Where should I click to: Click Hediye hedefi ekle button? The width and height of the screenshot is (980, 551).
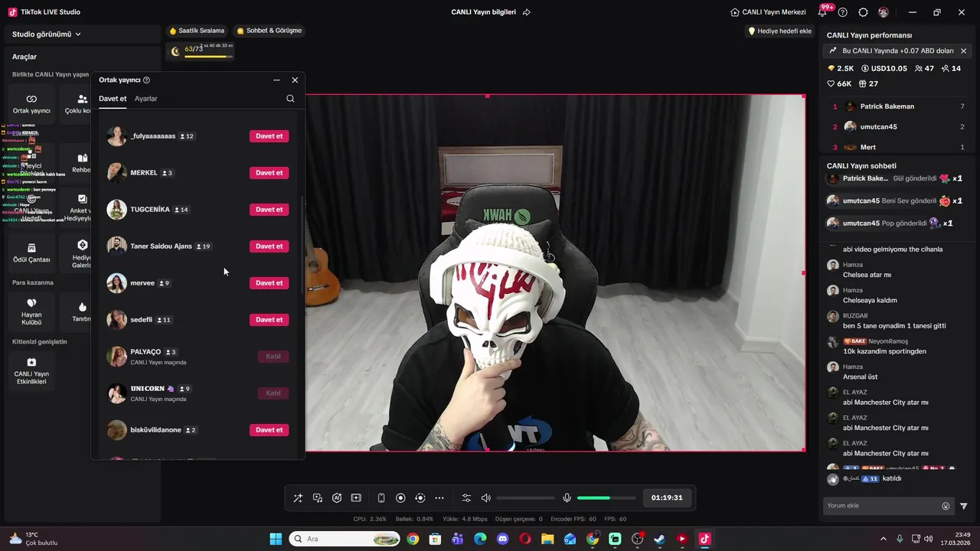(x=780, y=31)
